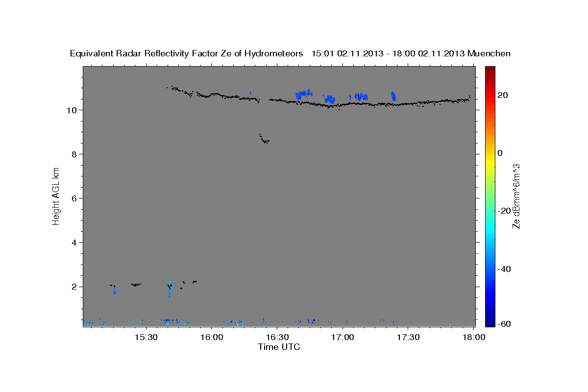The width and height of the screenshot is (588, 392).
Task: Click the blue vertical echo near 15:41 at 2 km
Action: point(170,289)
